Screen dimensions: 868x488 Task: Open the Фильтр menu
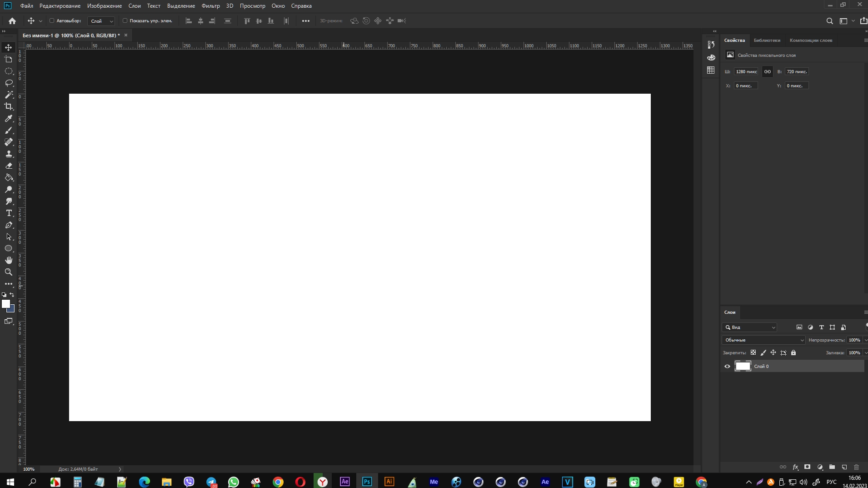pos(211,6)
